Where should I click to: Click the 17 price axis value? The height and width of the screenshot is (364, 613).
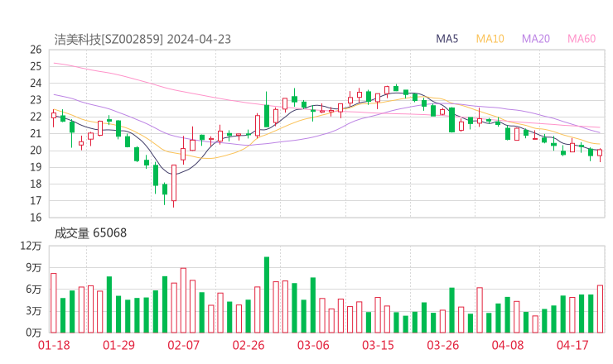36,201
